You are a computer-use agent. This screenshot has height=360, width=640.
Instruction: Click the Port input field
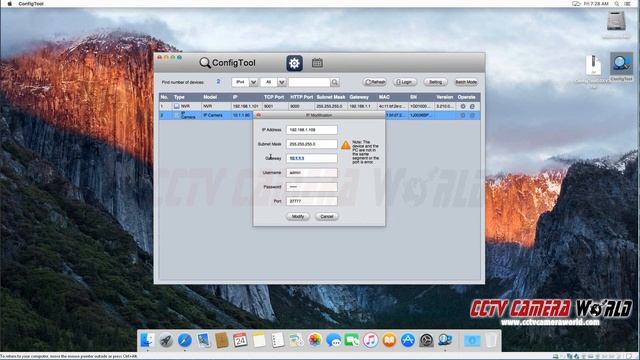tap(312, 201)
